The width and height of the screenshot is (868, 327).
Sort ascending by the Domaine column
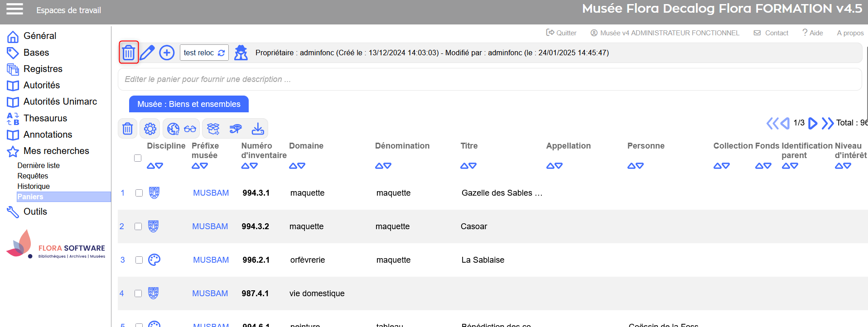(x=293, y=166)
